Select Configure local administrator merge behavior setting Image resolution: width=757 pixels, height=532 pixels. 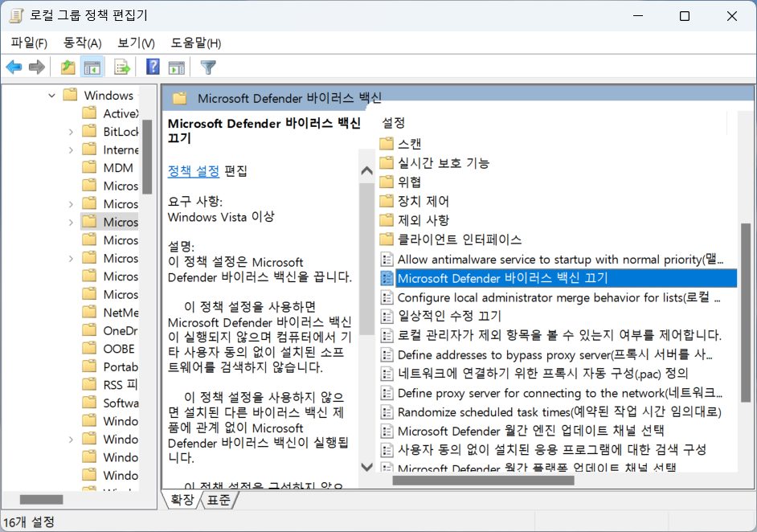click(x=559, y=297)
